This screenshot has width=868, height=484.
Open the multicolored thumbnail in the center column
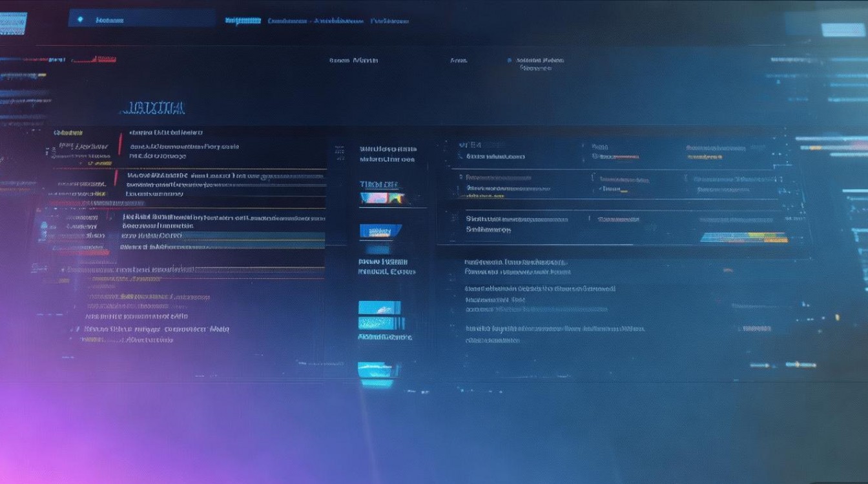(x=380, y=198)
